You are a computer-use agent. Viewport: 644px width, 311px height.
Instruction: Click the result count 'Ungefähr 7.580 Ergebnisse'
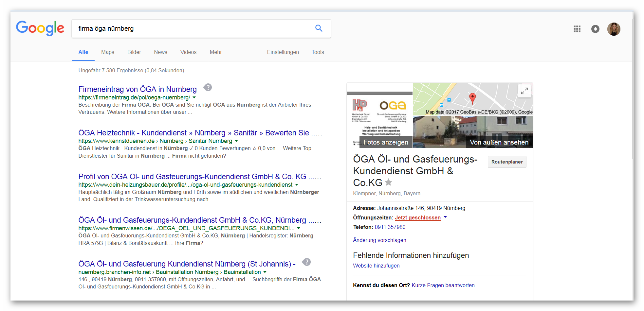point(131,71)
